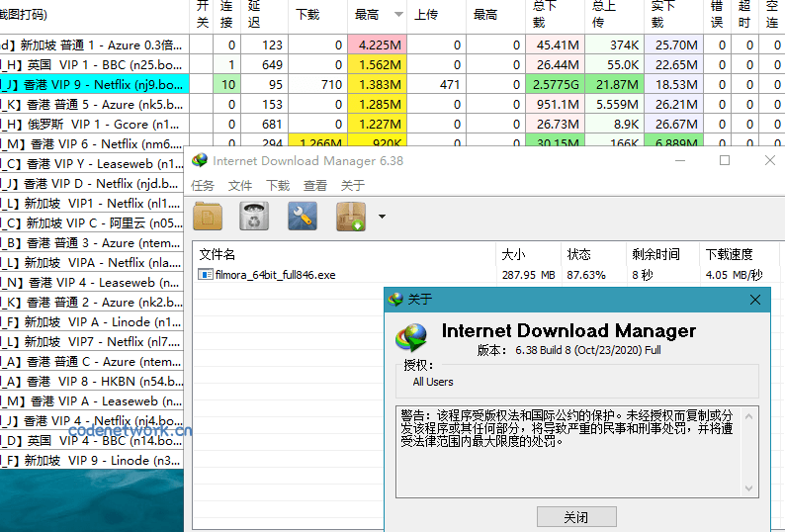Click the 2.5775G total download cell
This screenshot has height=532, width=785.
pos(555,85)
